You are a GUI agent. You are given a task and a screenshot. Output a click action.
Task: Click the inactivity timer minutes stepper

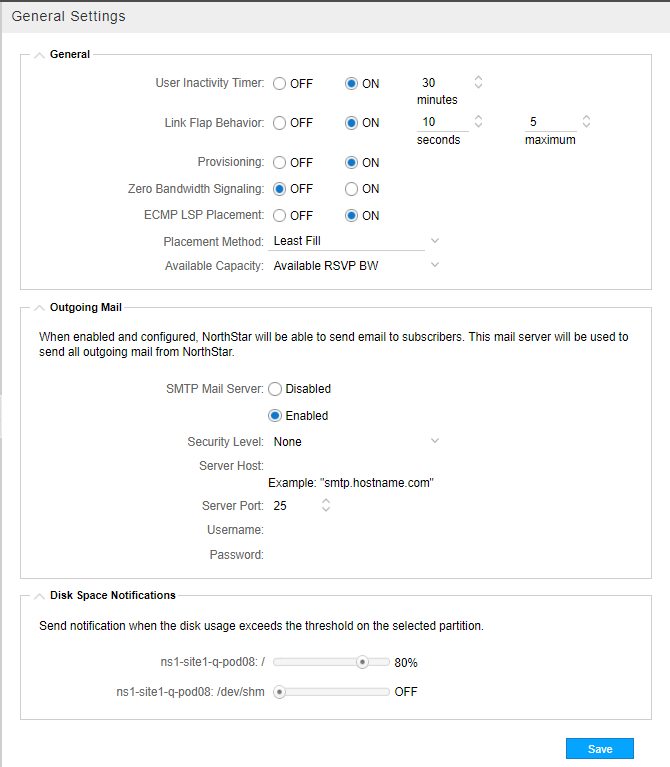coord(478,83)
